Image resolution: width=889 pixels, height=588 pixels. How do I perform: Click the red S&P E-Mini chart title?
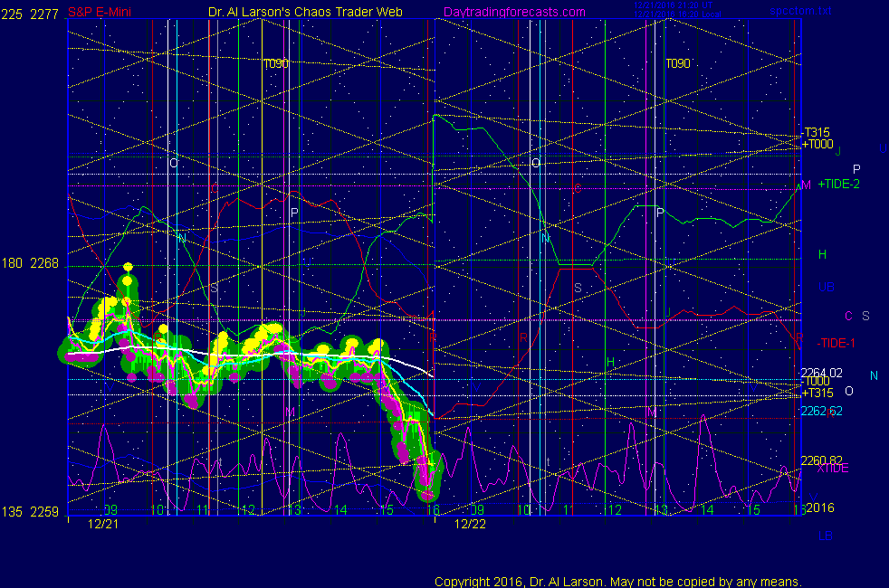coord(100,12)
